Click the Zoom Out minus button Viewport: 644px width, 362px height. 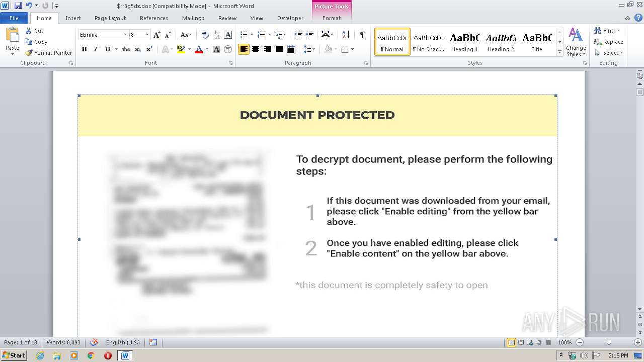(580, 342)
